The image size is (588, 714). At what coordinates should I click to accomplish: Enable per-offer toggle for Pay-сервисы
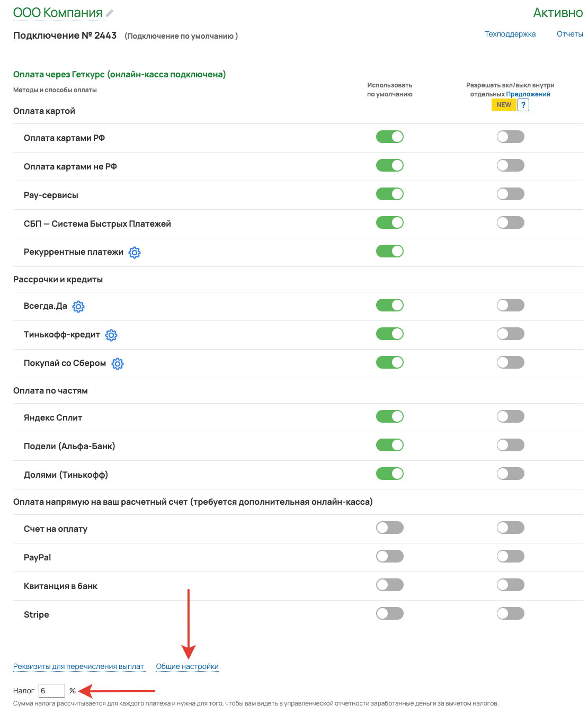[511, 194]
